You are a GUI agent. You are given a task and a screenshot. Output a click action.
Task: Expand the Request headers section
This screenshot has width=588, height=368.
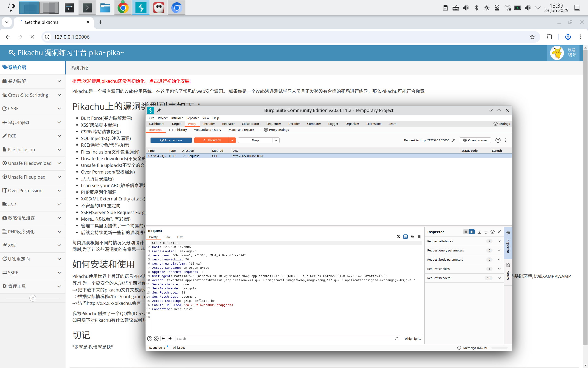coord(499,278)
